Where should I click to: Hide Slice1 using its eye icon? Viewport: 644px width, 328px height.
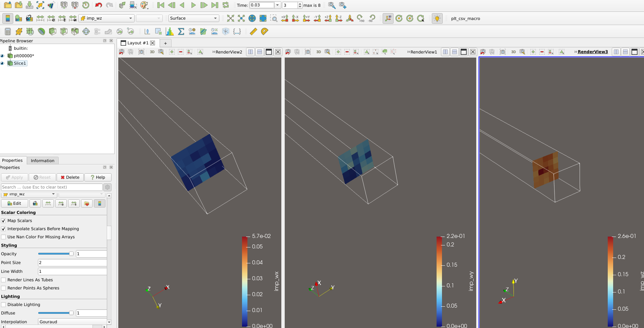(x=2, y=63)
